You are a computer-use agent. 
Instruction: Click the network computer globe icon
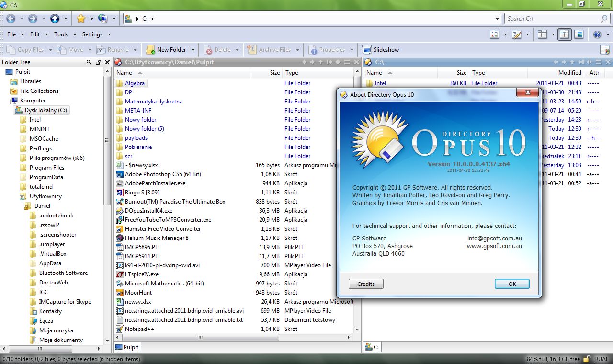[103, 19]
